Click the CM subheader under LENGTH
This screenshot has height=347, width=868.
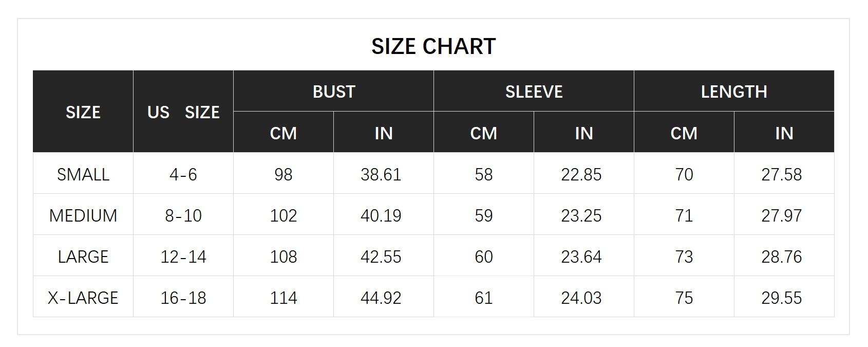684,133
